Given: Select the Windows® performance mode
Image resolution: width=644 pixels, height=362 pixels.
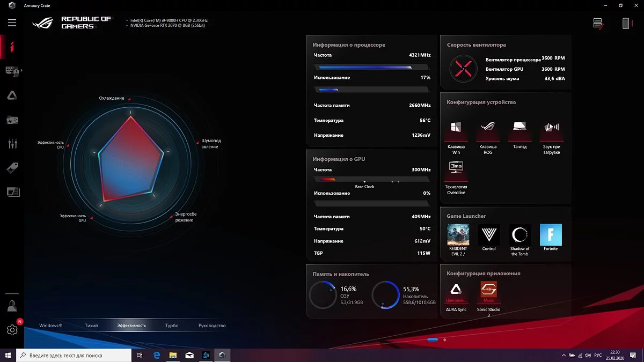Looking at the screenshot, I should tap(51, 326).
